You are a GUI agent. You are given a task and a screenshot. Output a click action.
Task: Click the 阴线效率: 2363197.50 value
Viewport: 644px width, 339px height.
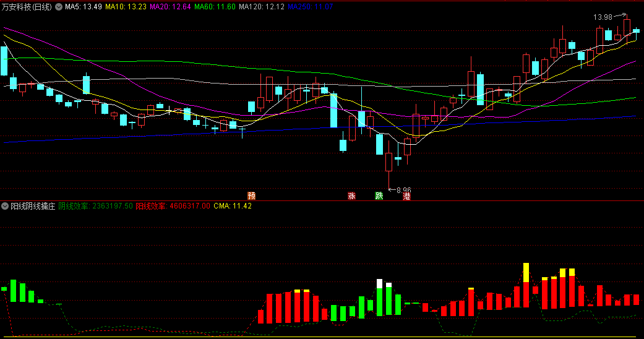pyautogui.click(x=96, y=206)
